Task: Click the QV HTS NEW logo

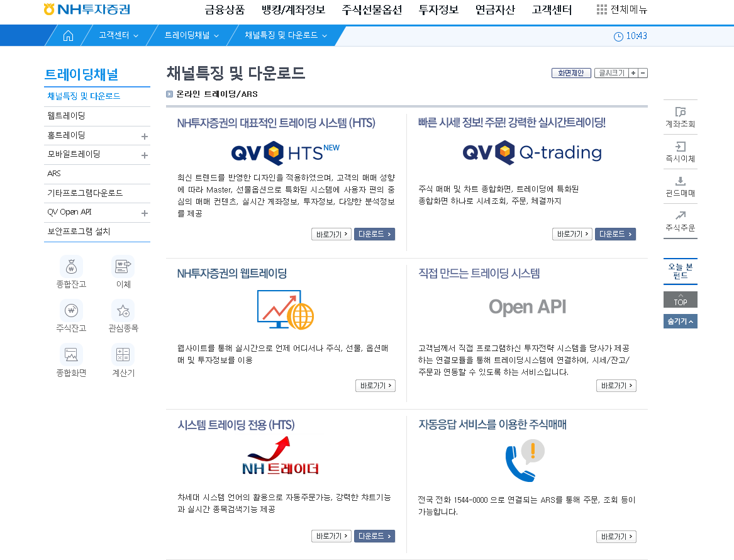Action: pos(286,153)
